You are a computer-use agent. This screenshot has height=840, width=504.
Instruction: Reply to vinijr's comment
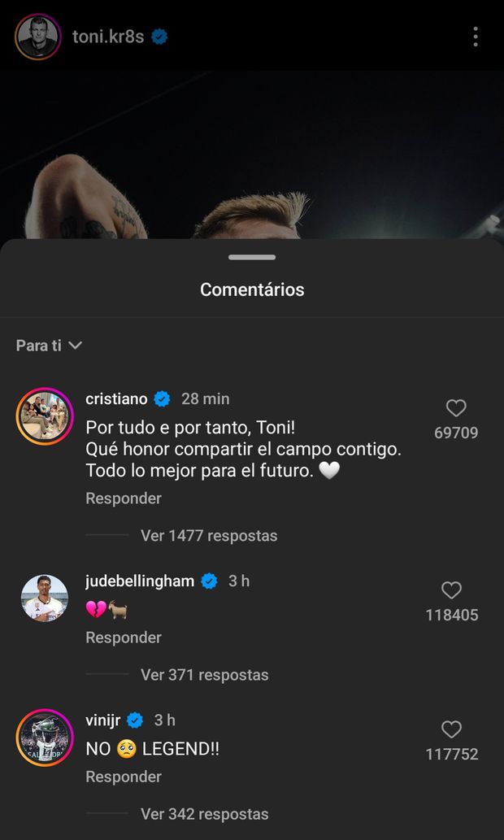coord(124,777)
